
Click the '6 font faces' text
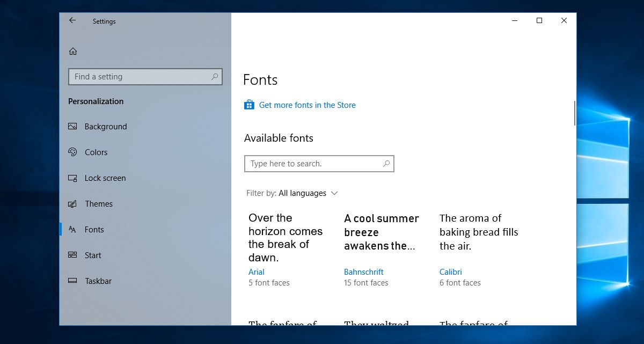(x=460, y=283)
